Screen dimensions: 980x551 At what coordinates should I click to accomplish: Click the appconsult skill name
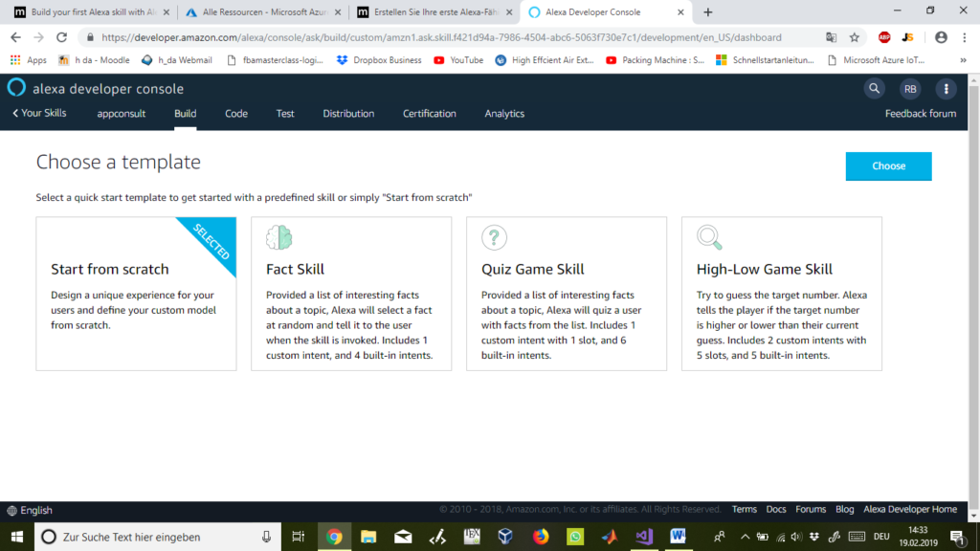point(122,114)
